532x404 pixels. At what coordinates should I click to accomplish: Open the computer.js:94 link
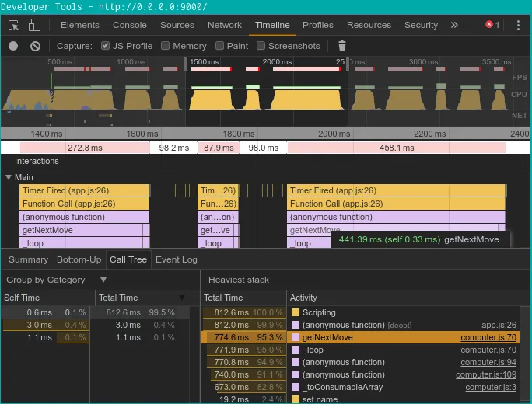(488, 362)
